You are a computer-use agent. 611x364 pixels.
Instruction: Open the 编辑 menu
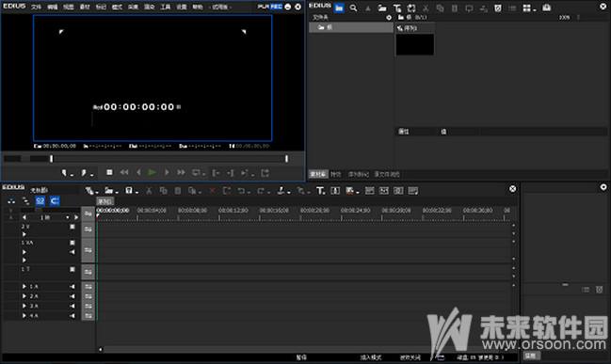point(52,7)
